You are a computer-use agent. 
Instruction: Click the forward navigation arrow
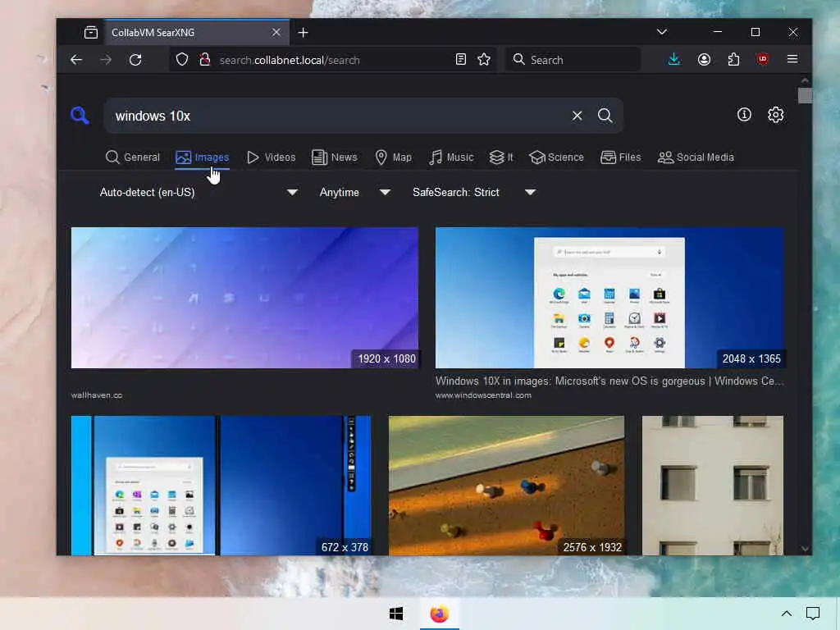[106, 59]
